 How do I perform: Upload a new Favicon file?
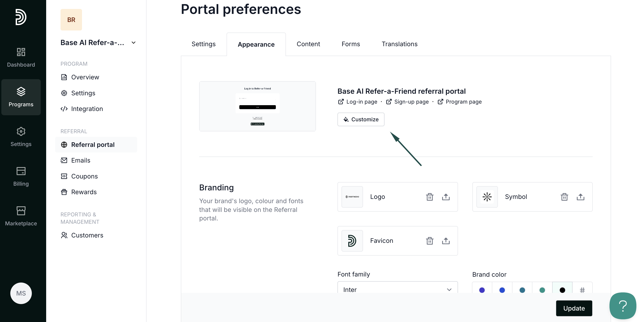pyautogui.click(x=446, y=241)
